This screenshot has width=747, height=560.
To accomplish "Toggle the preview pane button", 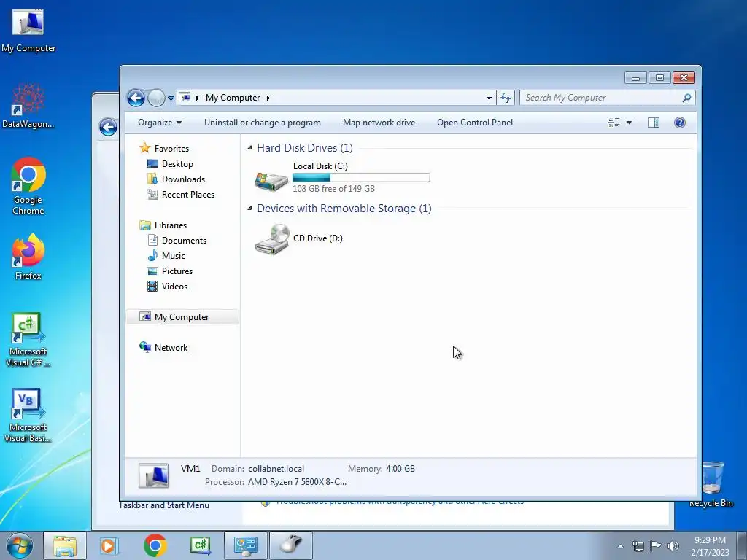I will click(x=654, y=122).
